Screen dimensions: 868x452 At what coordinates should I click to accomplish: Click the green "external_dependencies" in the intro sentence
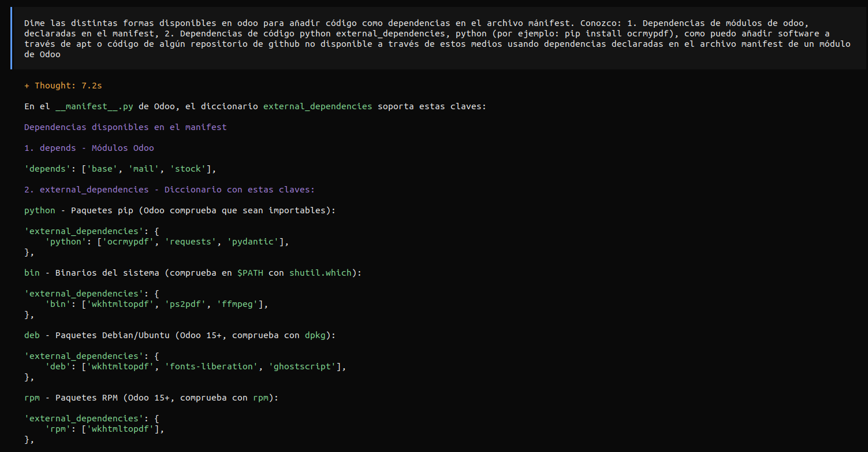point(318,106)
